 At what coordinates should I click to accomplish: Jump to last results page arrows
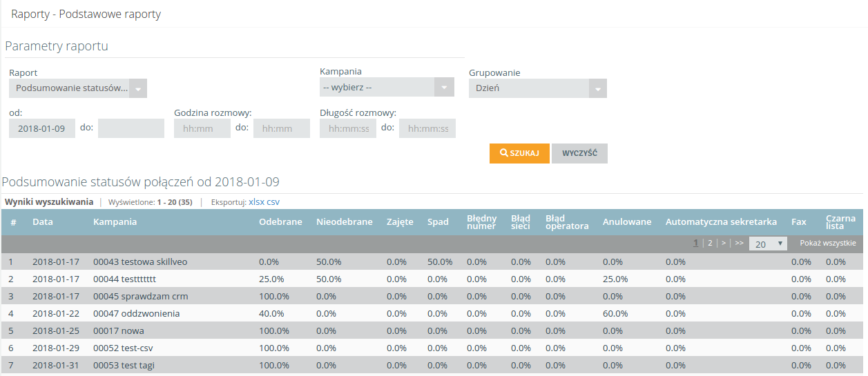pos(739,243)
